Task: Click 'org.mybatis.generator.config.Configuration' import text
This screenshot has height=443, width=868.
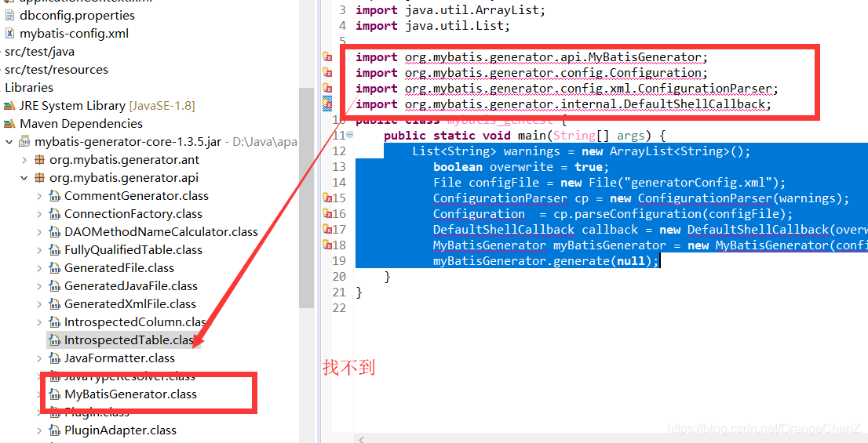Action: [553, 73]
